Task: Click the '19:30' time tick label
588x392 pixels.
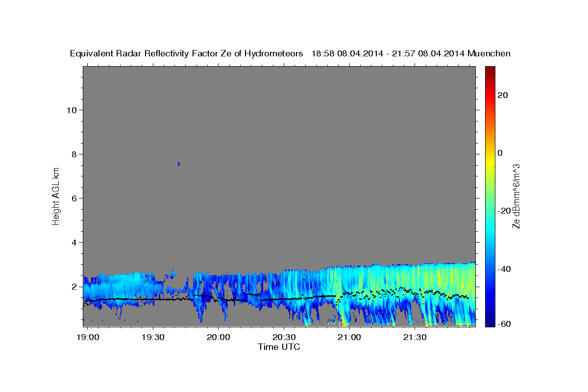Action: coord(153,338)
